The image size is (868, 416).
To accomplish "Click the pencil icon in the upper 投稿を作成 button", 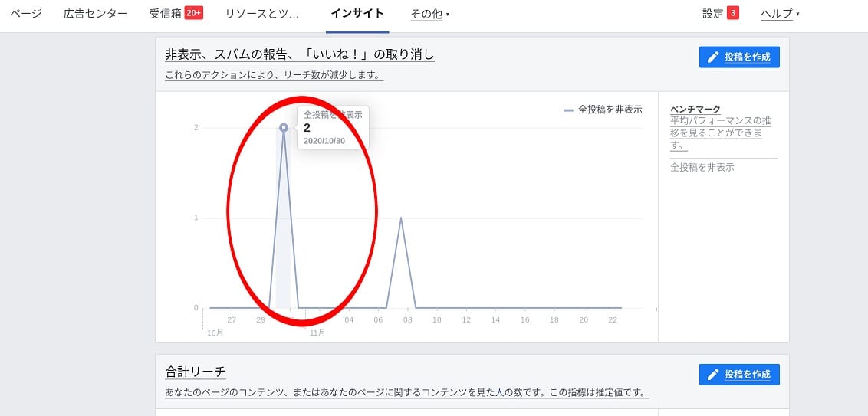I will pyautogui.click(x=714, y=57).
